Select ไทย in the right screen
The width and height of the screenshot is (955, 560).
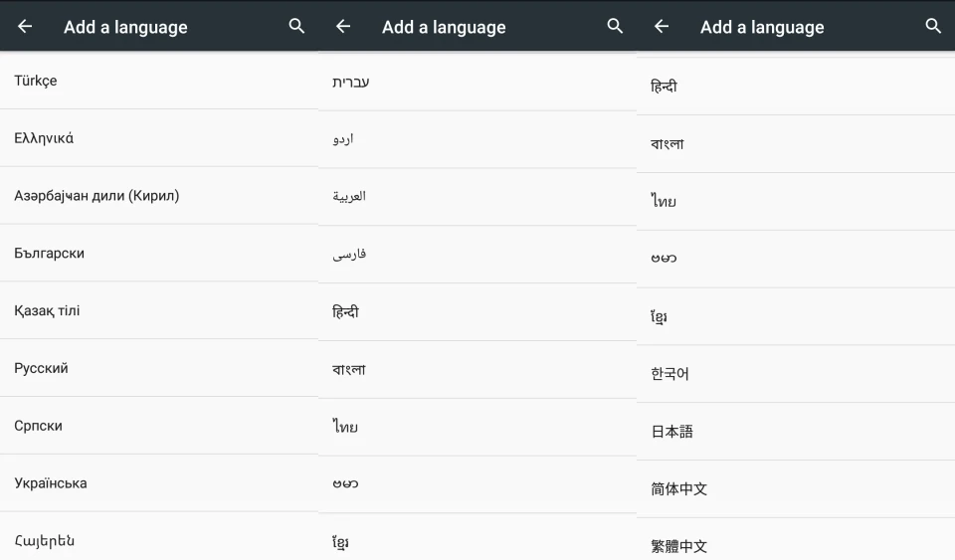(796, 202)
